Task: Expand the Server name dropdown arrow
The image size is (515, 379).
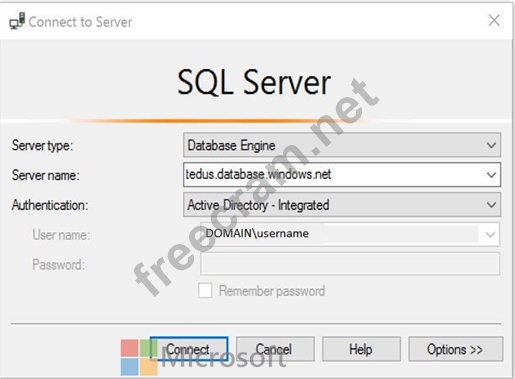Action: [491, 175]
